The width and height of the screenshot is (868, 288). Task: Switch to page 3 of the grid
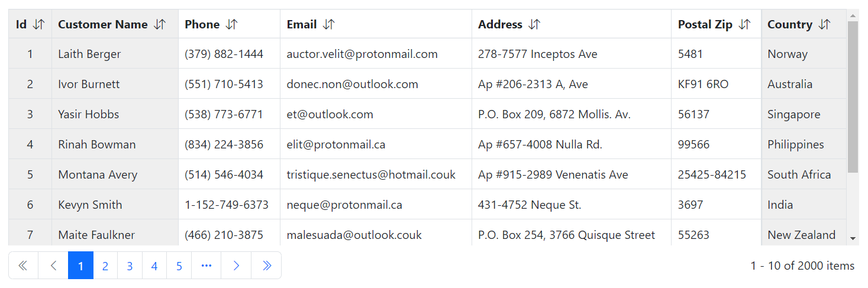coord(130,266)
